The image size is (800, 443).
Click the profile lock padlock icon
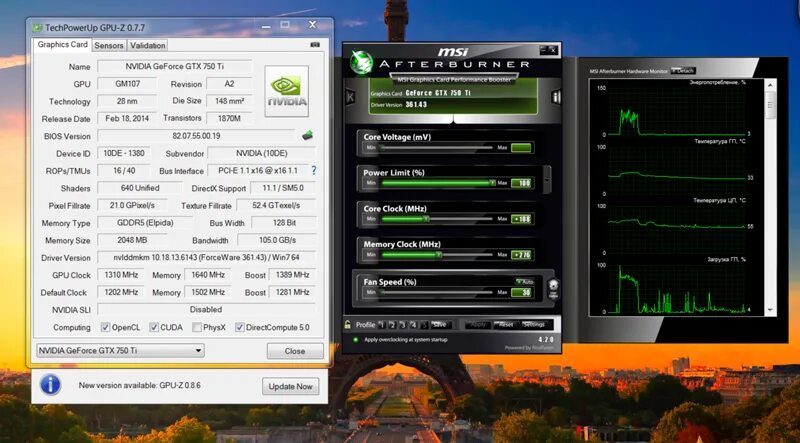point(348,325)
